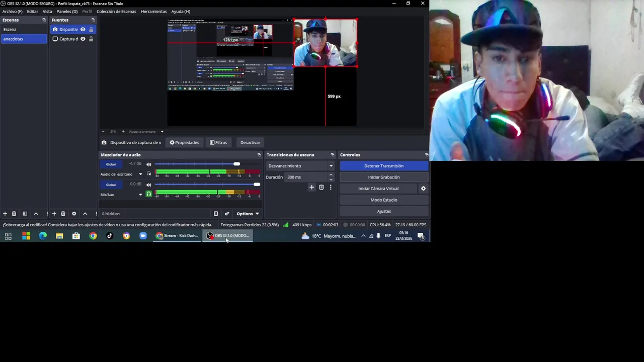
Task: Open virtual camera settings gear
Action: point(423,189)
